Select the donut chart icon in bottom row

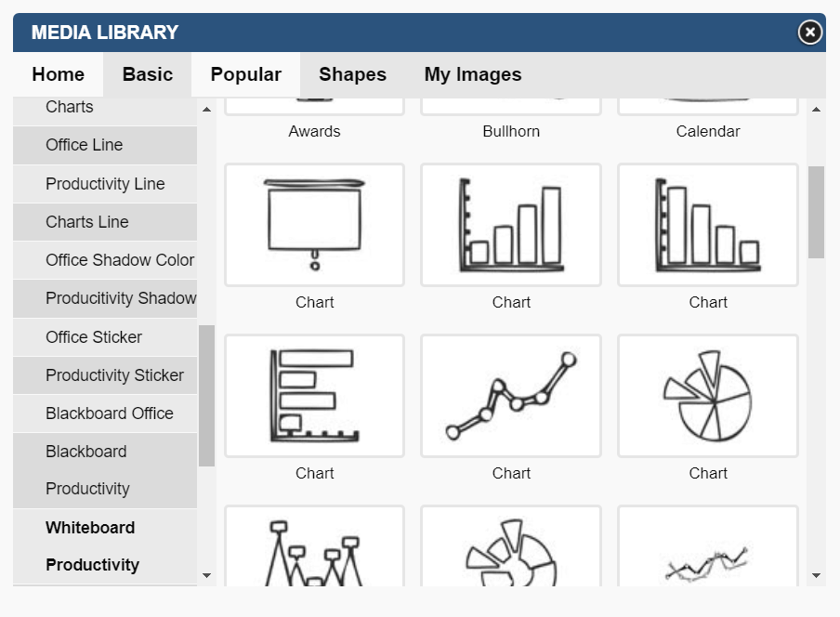[x=511, y=546]
